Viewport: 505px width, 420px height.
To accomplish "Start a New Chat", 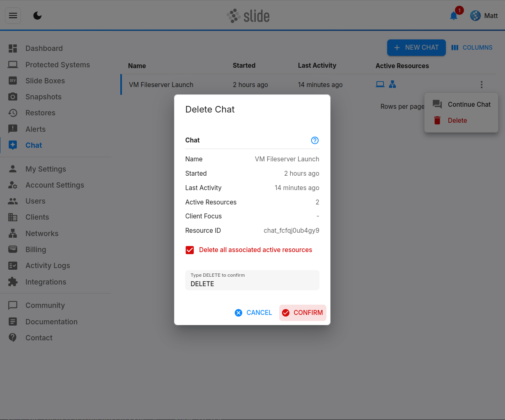I will 416,48.
